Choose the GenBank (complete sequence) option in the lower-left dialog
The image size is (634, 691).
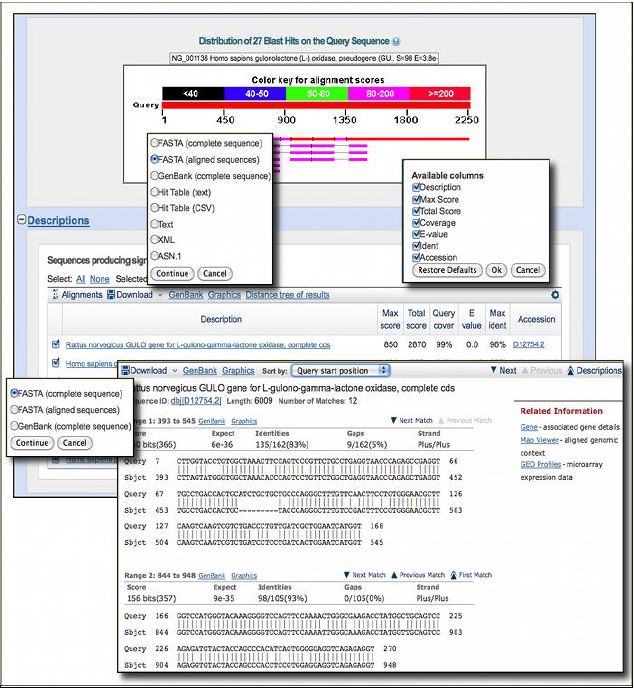pos(15,424)
